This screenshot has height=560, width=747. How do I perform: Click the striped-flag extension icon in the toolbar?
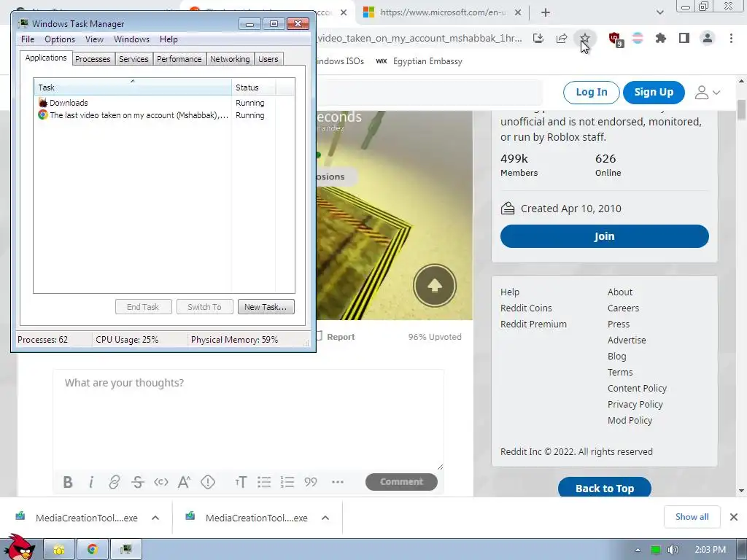coord(638,38)
